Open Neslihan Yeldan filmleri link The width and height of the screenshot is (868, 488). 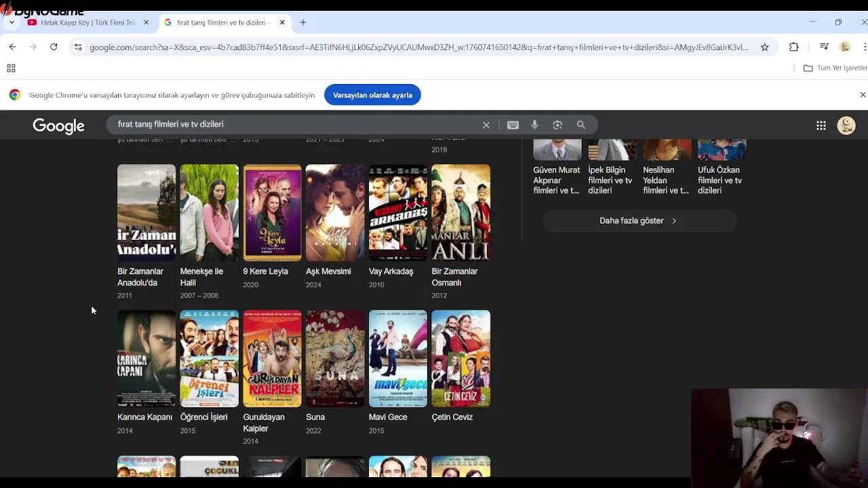click(666, 180)
